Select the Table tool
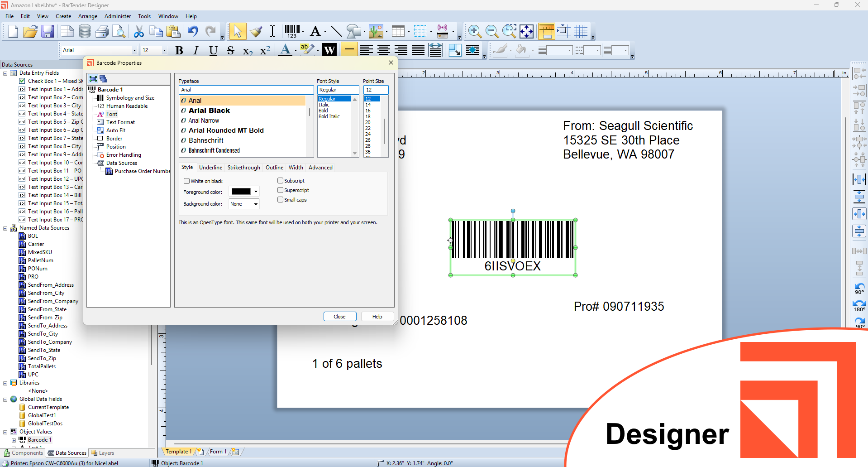This screenshot has width=868, height=467. point(398,31)
